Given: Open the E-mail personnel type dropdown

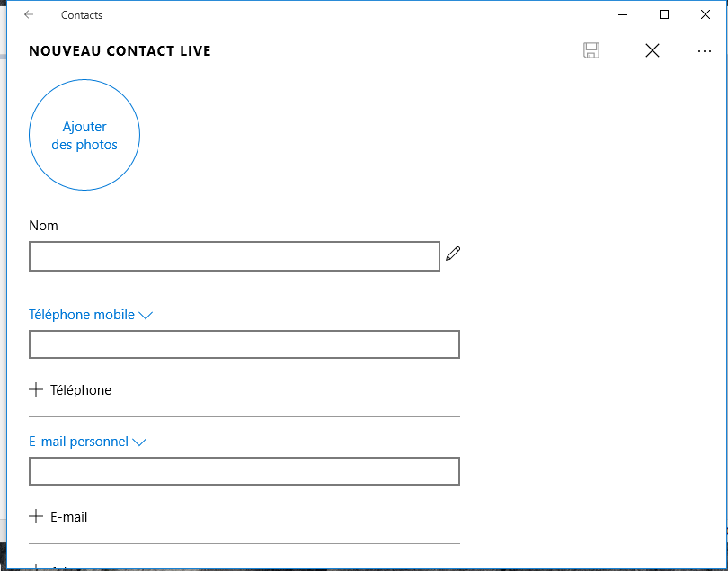Looking at the screenshot, I should [88, 442].
